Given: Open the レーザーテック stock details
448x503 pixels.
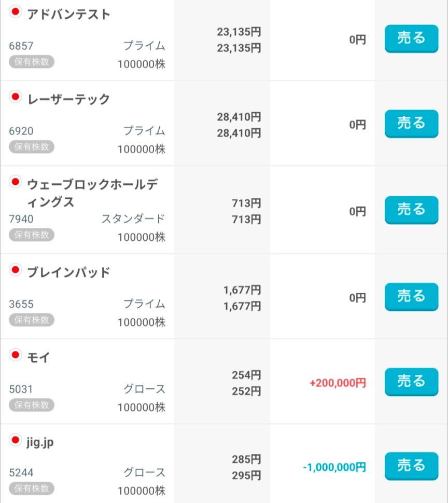Looking at the screenshot, I should point(68,99).
